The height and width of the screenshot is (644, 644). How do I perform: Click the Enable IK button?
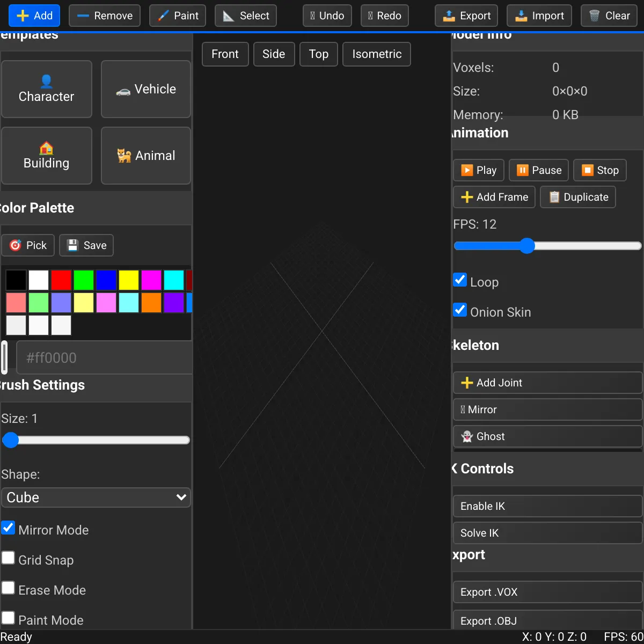point(547,506)
